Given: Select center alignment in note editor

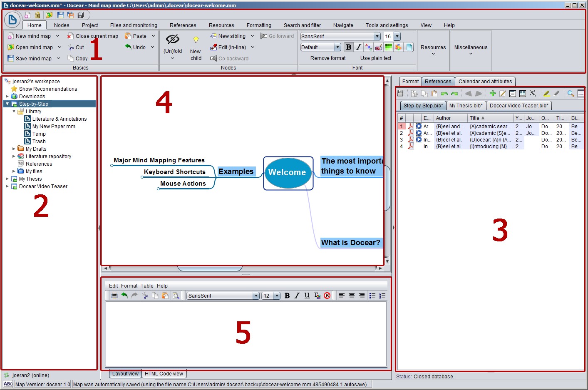Looking at the screenshot, I should 352,296.
